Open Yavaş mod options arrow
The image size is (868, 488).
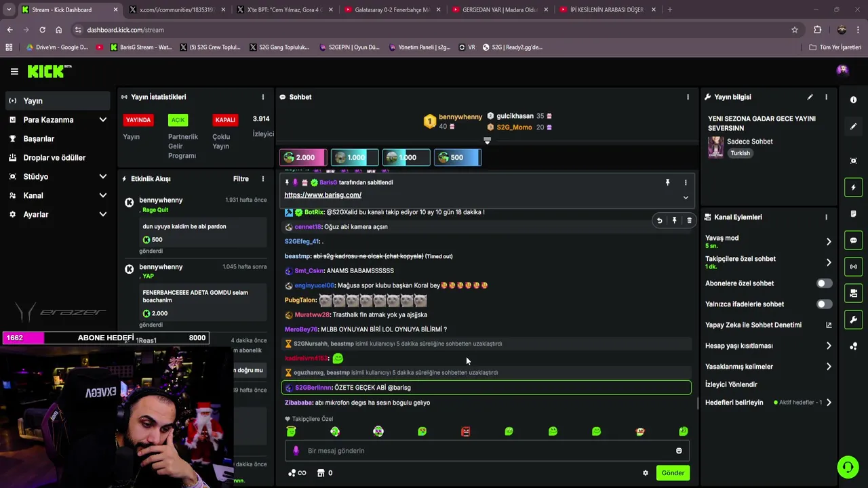[829, 242]
